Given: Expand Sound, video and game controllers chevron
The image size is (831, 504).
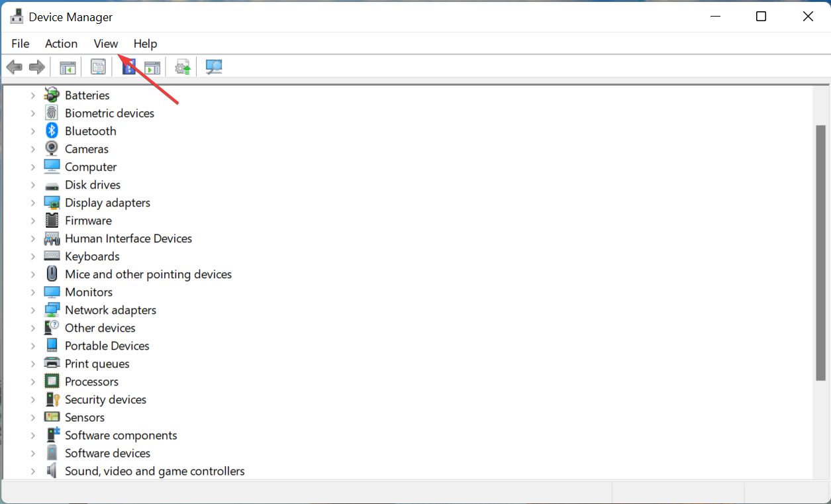Looking at the screenshot, I should [x=32, y=471].
